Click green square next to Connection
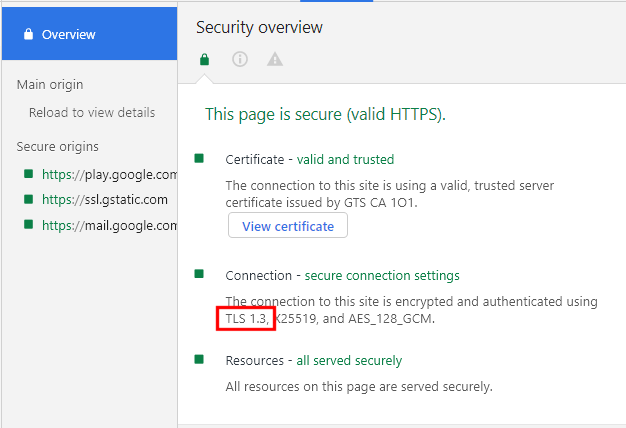 point(199,274)
